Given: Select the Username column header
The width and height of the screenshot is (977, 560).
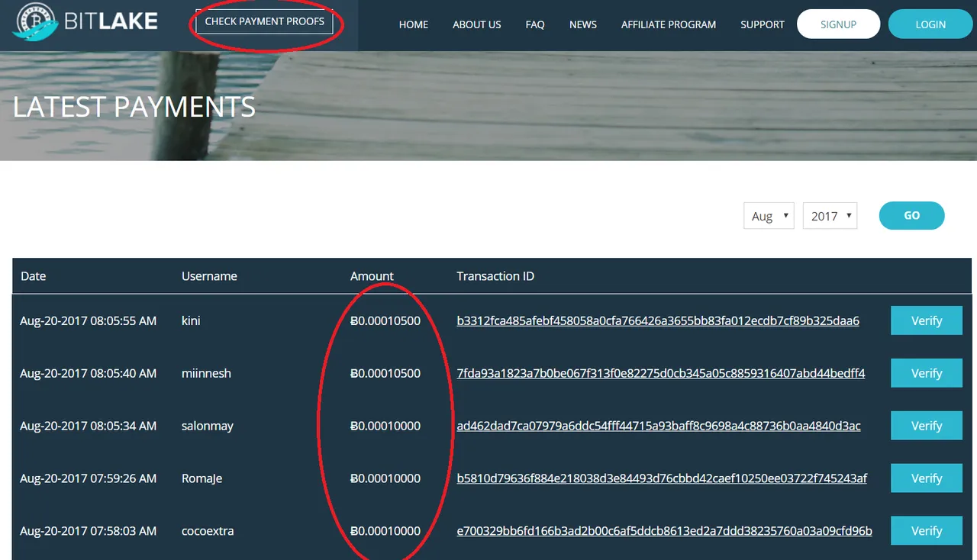Looking at the screenshot, I should coord(209,276).
